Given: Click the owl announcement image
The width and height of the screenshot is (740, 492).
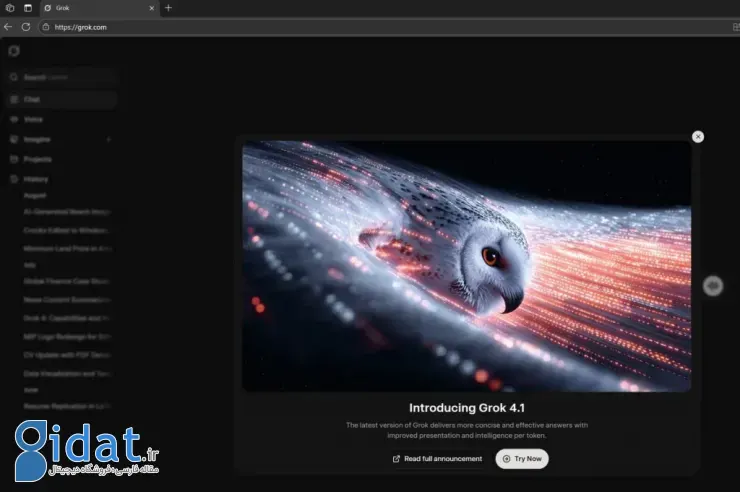Looking at the screenshot, I should (x=466, y=265).
